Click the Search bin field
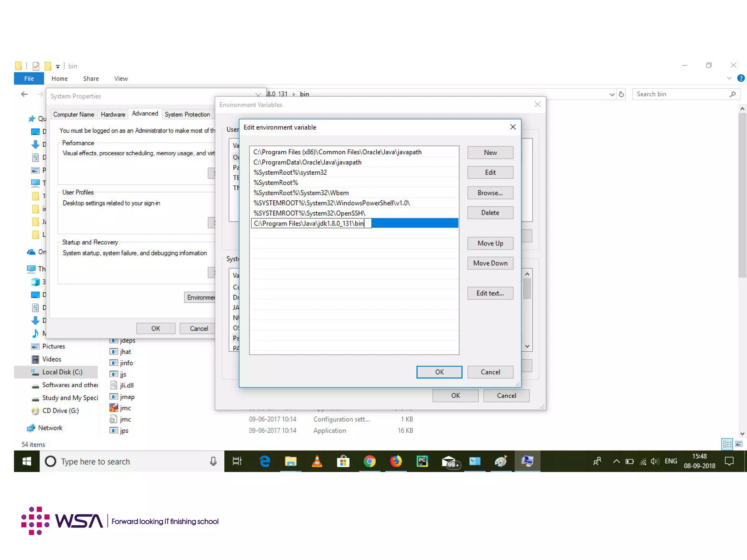This screenshot has height=560, width=747. [686, 94]
